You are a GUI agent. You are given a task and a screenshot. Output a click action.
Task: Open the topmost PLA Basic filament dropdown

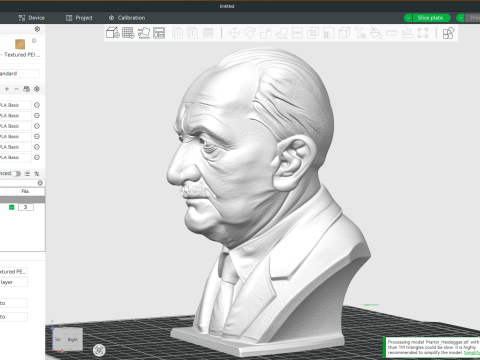[x=15, y=105]
